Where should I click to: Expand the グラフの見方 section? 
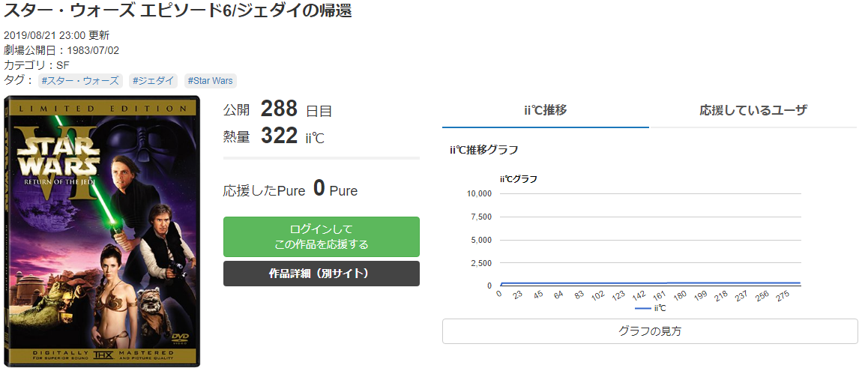649,331
